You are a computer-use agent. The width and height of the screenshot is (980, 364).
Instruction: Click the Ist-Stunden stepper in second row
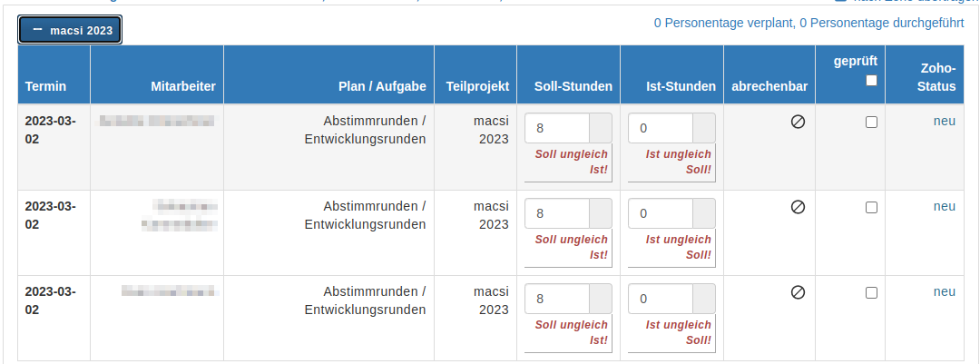pyautogui.click(x=704, y=213)
